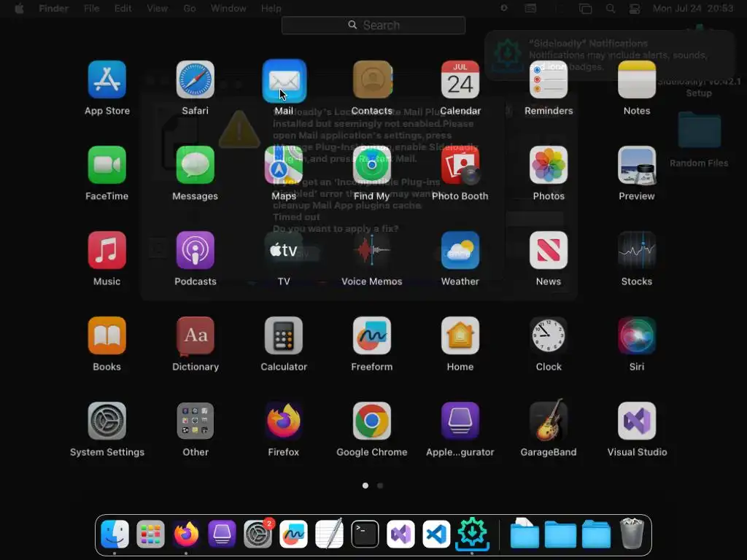
Task: Open Visual Studio Code in Dock
Action: 436,534
